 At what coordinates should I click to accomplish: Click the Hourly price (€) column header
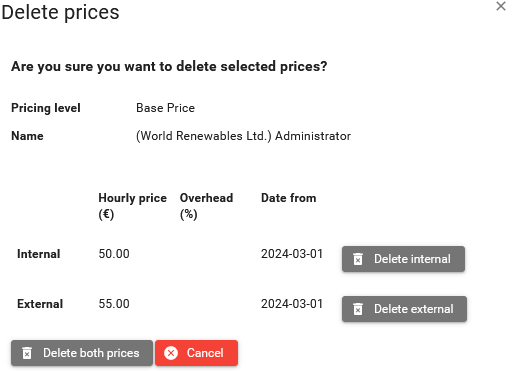tap(132, 206)
